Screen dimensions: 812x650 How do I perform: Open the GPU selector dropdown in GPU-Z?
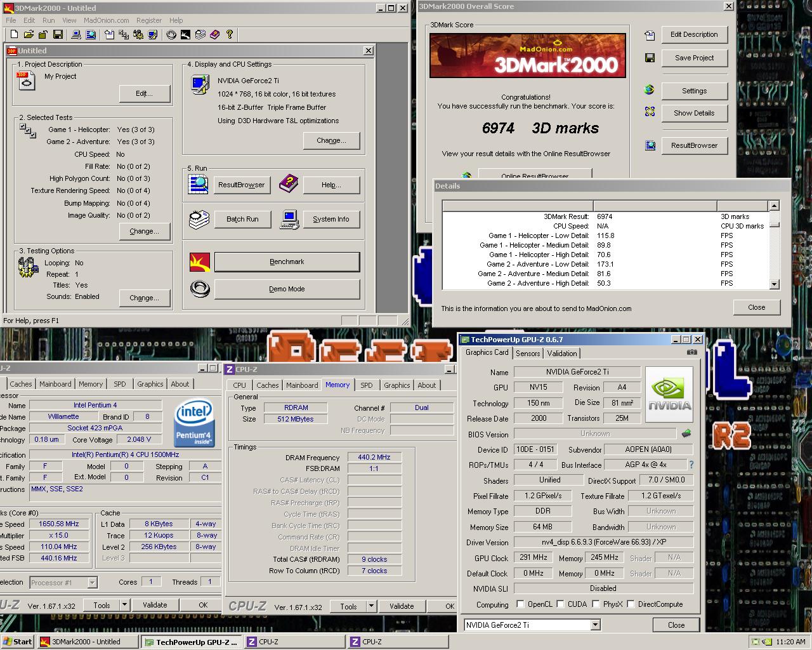[x=595, y=625]
